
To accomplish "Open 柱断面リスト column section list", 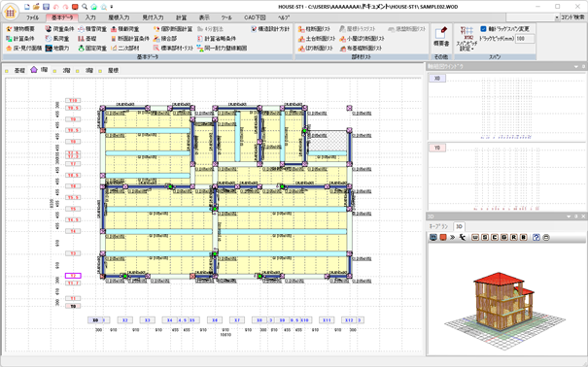I will click(x=314, y=29).
